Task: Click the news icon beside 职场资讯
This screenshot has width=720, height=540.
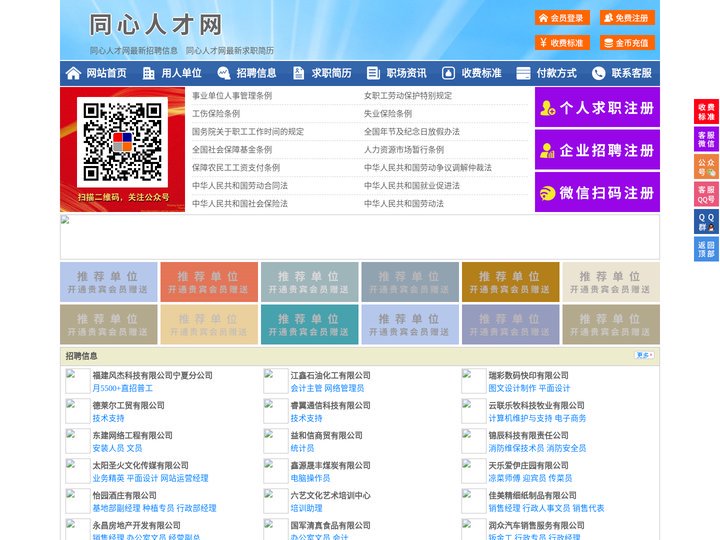Action: 373,73
